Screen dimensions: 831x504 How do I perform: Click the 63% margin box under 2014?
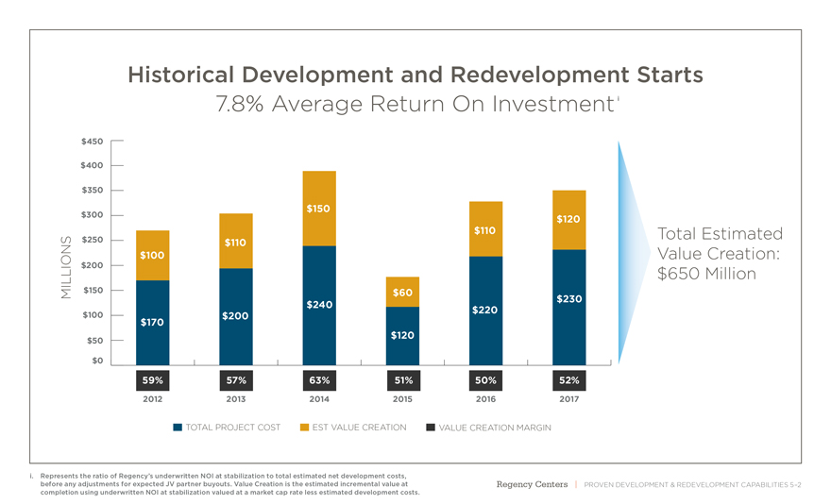319,380
